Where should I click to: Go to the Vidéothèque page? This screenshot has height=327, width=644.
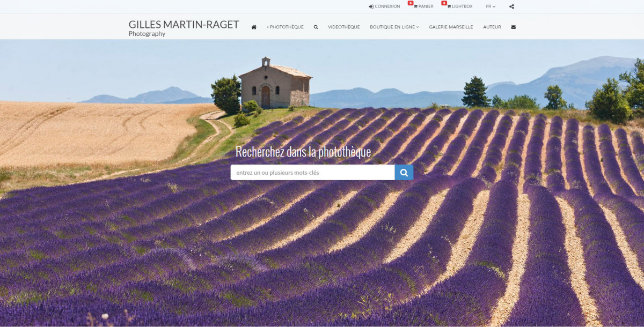[x=343, y=27]
